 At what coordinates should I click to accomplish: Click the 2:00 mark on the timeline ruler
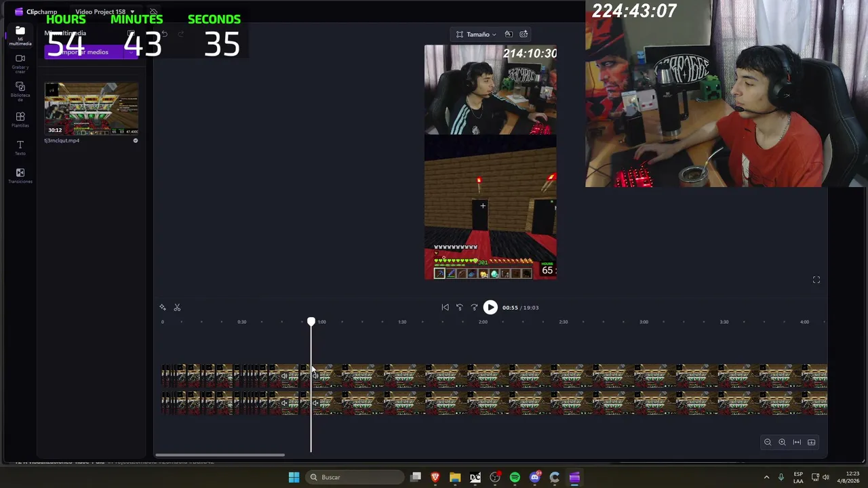483,322
